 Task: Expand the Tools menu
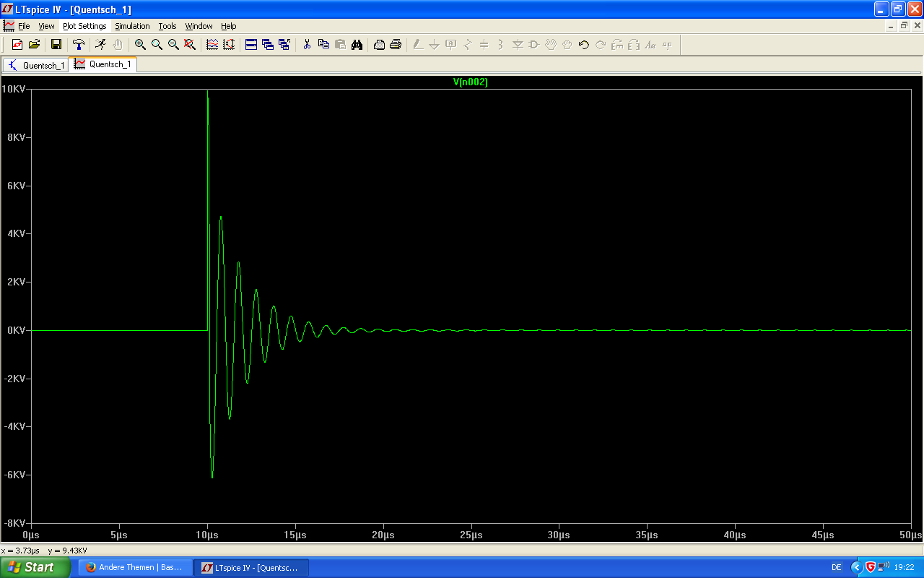[167, 26]
